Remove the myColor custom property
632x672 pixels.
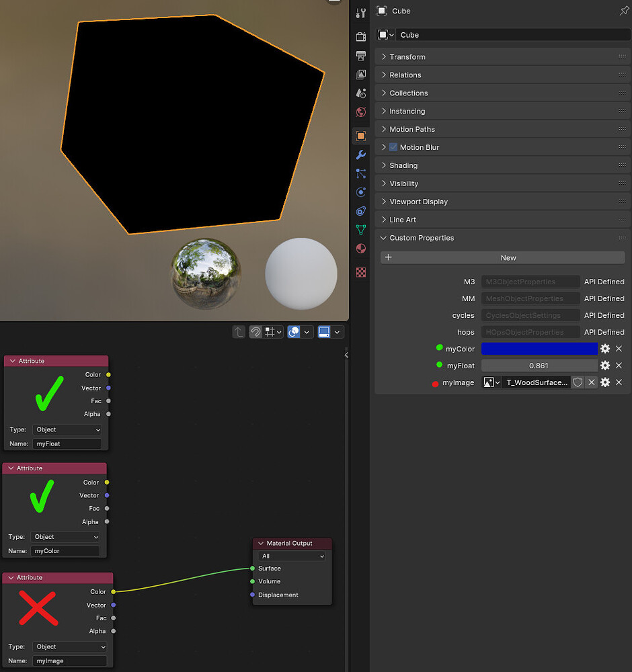(x=619, y=348)
